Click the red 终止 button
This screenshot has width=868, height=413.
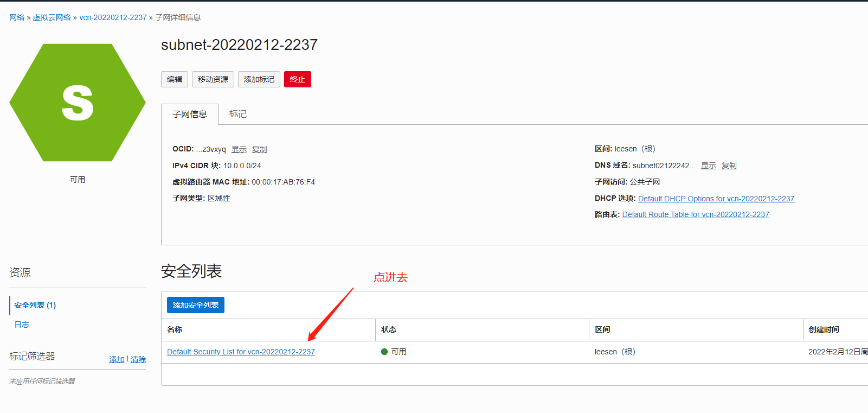pyautogui.click(x=298, y=79)
